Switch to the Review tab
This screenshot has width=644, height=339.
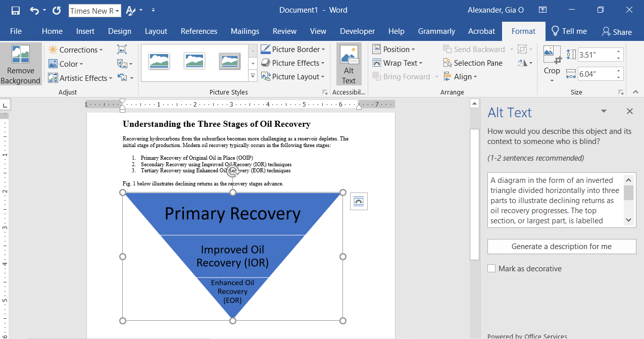click(284, 31)
